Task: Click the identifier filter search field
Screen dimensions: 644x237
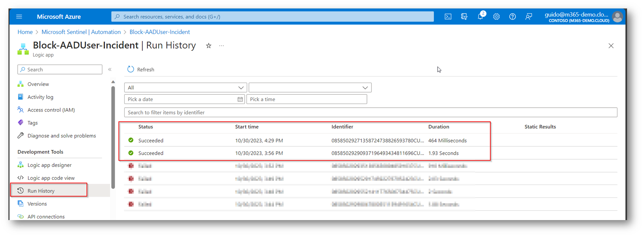Action: coord(371,112)
